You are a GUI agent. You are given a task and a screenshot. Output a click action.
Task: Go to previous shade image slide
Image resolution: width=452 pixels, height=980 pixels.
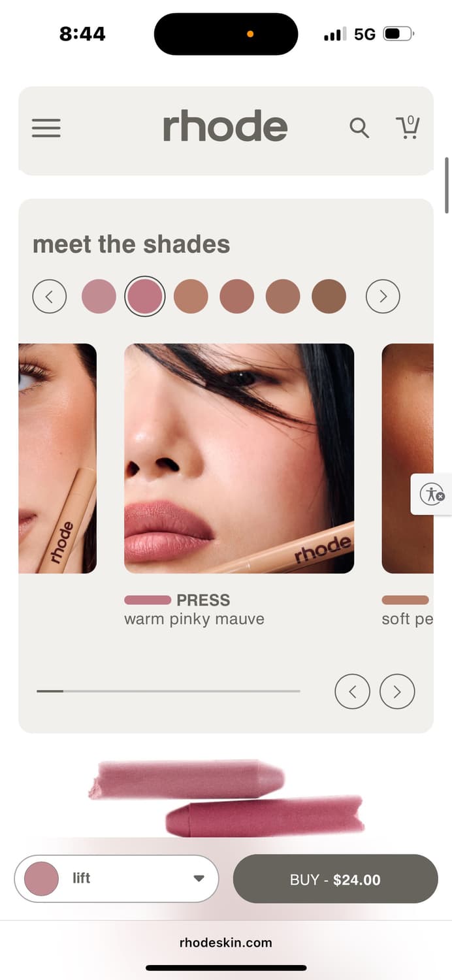point(353,691)
